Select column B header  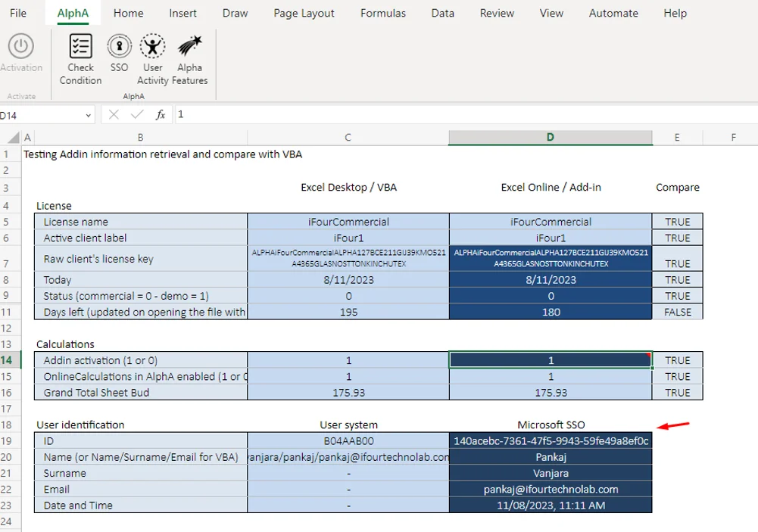(x=140, y=138)
